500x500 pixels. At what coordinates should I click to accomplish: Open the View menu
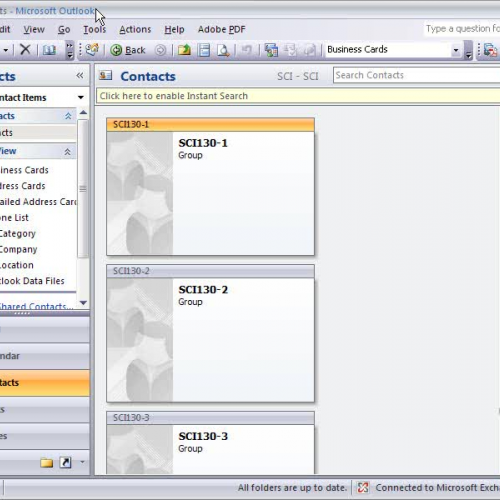[34, 30]
